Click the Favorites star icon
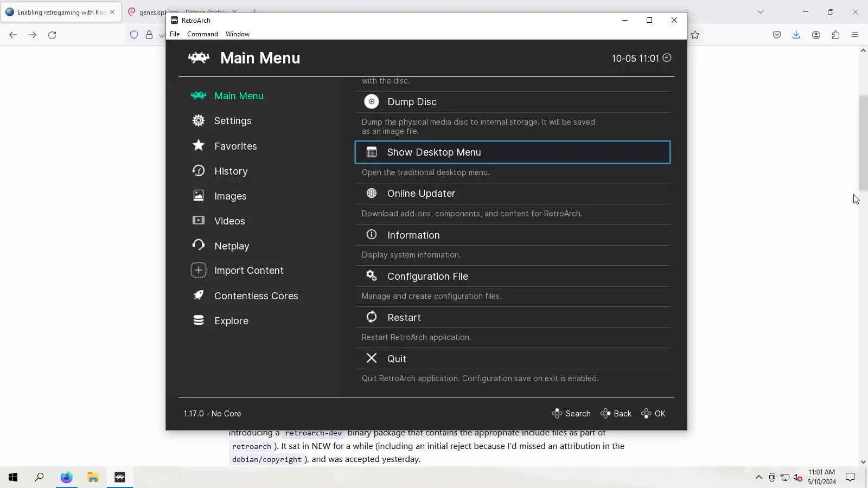 click(x=199, y=145)
